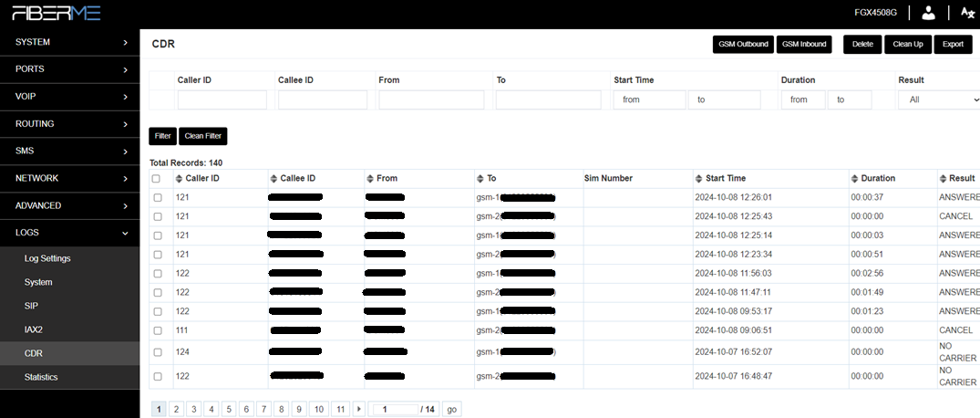Select row with start time 11:47:11

158,293
